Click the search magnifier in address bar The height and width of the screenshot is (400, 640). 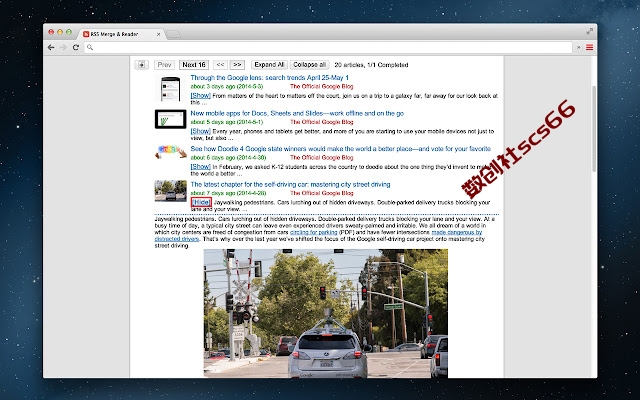[x=90, y=47]
